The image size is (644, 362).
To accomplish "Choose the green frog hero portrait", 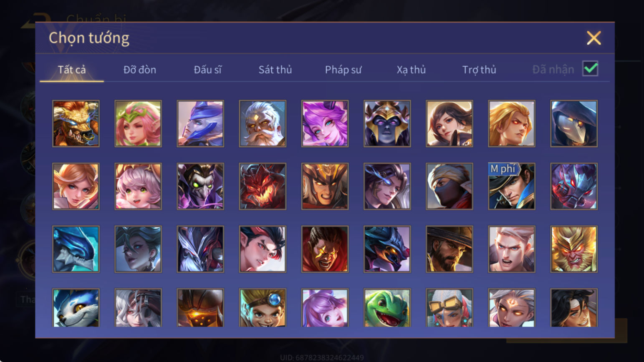I will [387, 307].
